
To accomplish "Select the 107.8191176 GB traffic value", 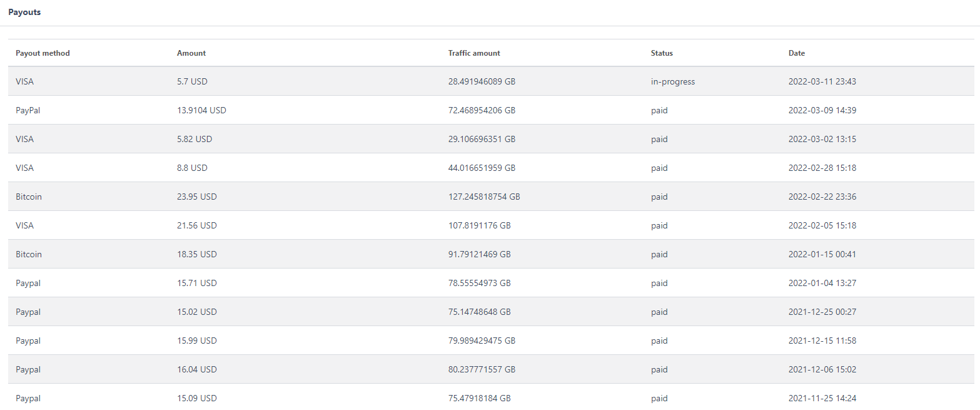I will click(480, 225).
